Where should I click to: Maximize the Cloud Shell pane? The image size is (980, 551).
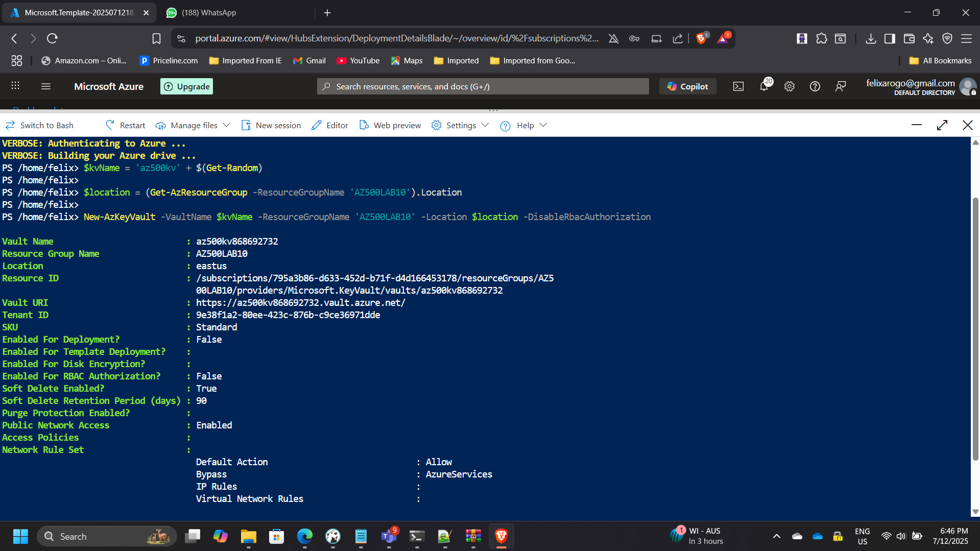942,125
